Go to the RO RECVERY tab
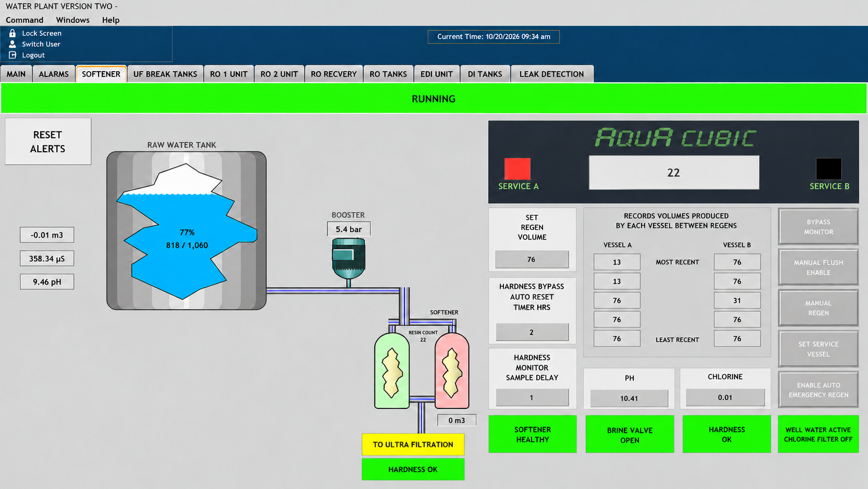The width and height of the screenshot is (868, 489). 334,74
